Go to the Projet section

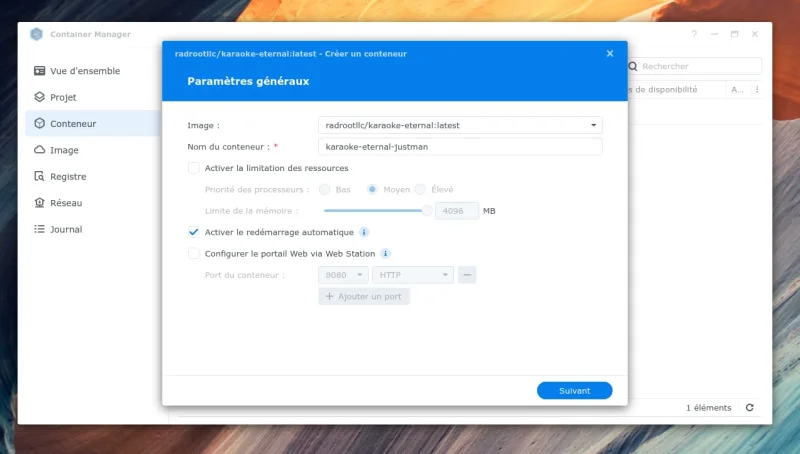93,97
